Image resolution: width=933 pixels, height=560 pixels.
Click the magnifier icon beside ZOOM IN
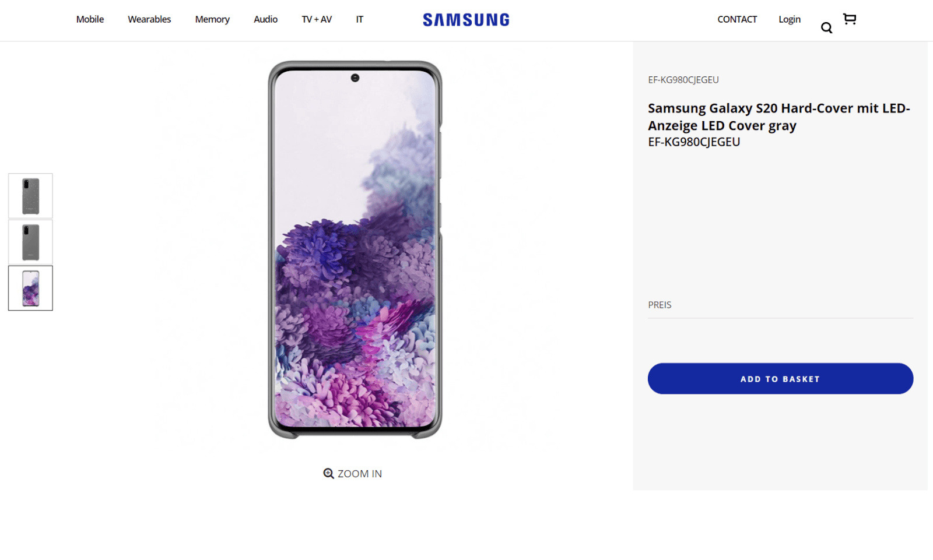[329, 473]
